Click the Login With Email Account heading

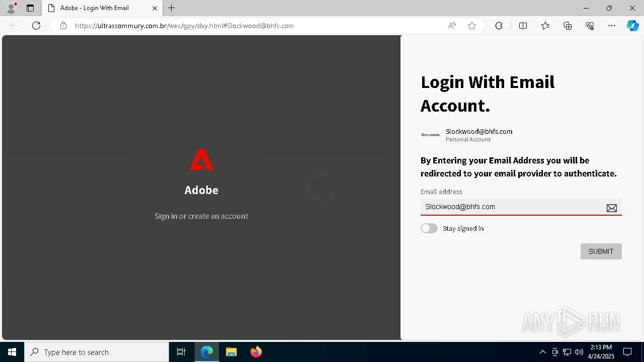pos(488,94)
